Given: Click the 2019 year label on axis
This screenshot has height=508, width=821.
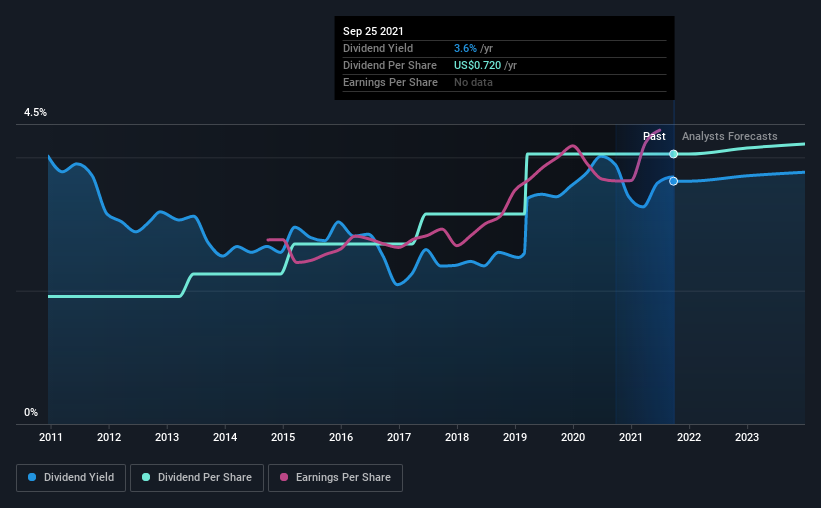Looking at the screenshot, I should (x=515, y=437).
